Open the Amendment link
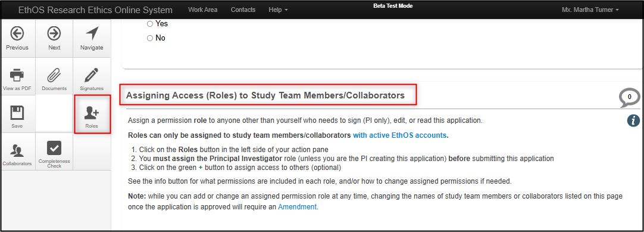This screenshot has height=232, width=644. 298,207
